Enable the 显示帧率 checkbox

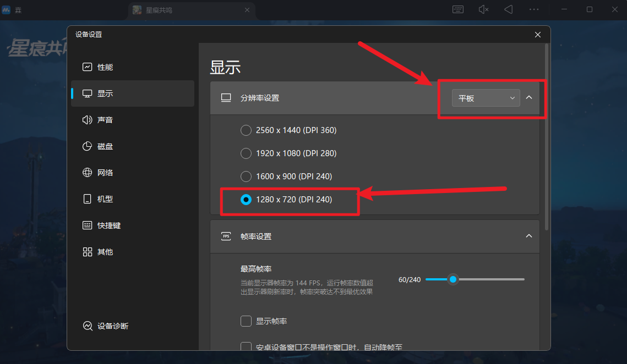(246, 321)
